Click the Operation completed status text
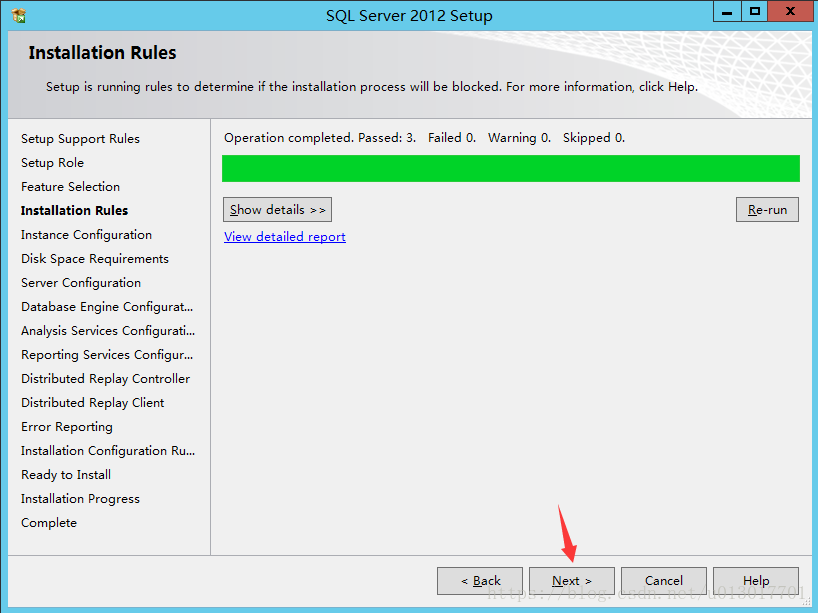The image size is (818, 613). (x=424, y=138)
